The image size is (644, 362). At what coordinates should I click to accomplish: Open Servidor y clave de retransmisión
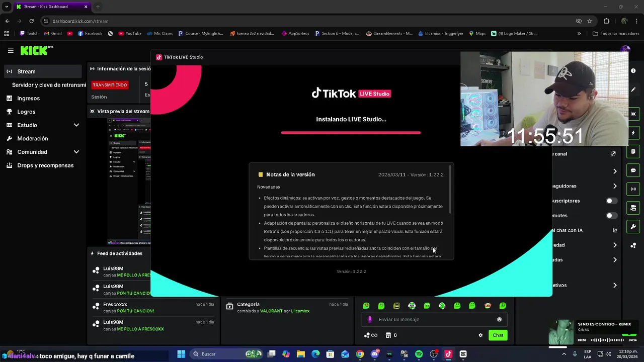pyautogui.click(x=49, y=85)
